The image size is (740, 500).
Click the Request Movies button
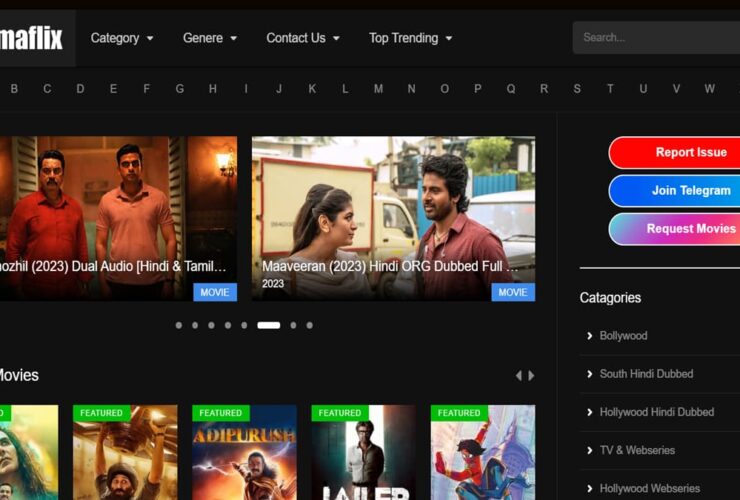[674, 229]
